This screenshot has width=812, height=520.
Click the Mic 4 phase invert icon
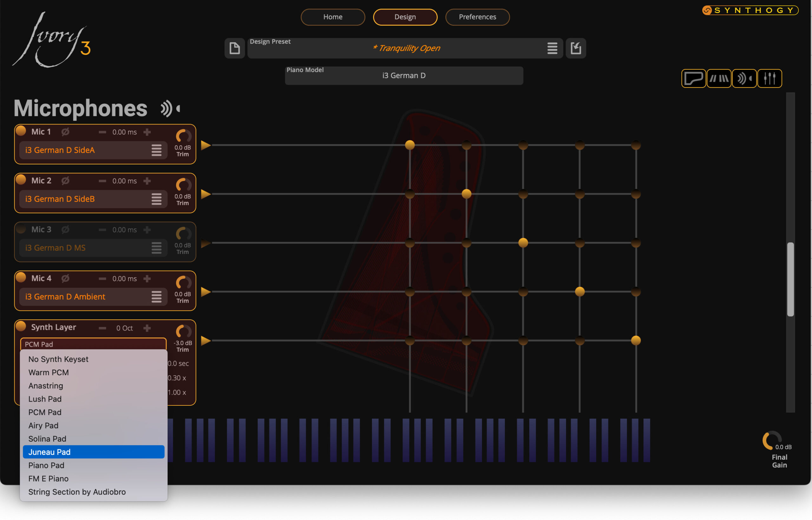[x=65, y=278]
